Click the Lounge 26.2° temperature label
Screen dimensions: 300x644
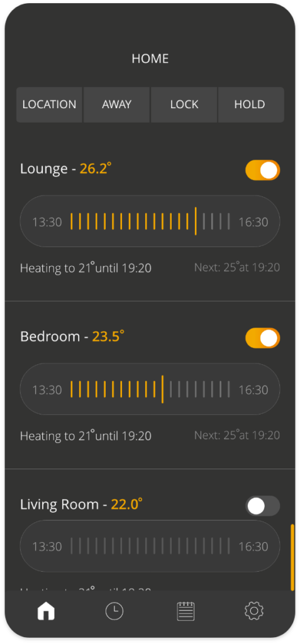(x=96, y=169)
